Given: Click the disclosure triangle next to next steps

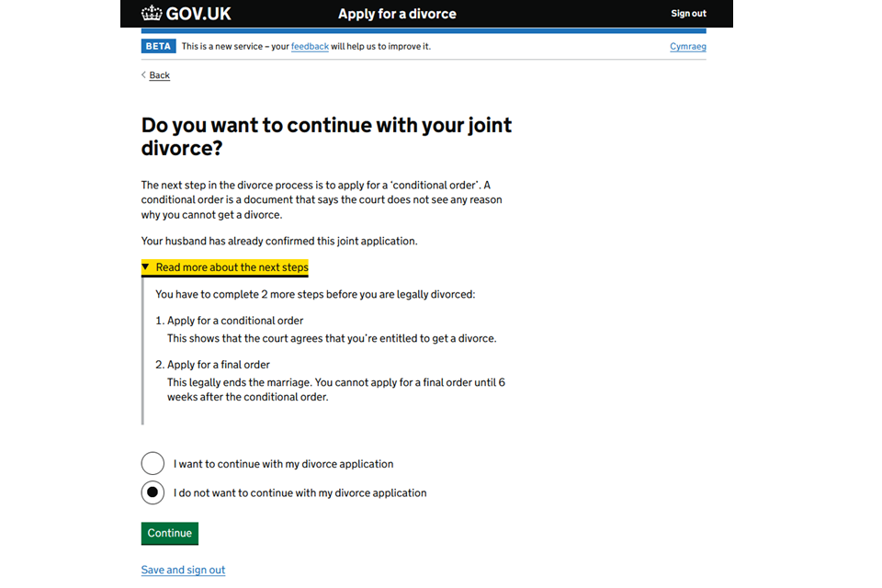Looking at the screenshot, I should (x=147, y=266).
